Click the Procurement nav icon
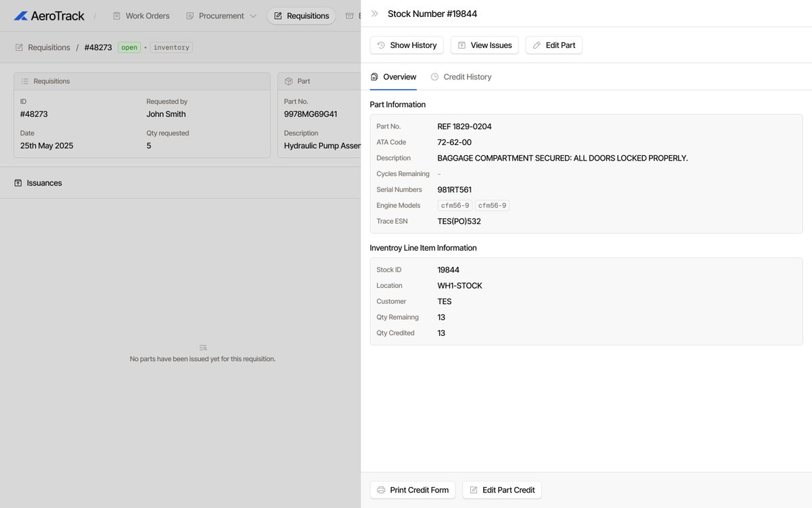812x508 pixels. click(x=190, y=16)
